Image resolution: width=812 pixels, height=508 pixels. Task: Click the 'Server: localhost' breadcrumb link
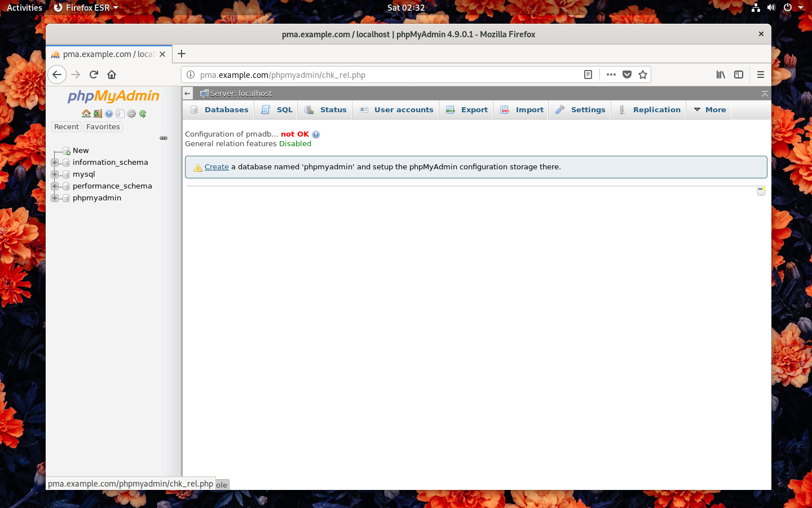pos(241,94)
